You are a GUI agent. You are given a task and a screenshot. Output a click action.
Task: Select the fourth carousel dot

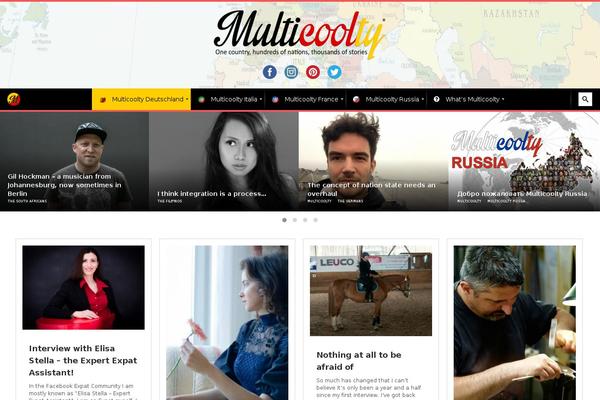click(x=315, y=220)
